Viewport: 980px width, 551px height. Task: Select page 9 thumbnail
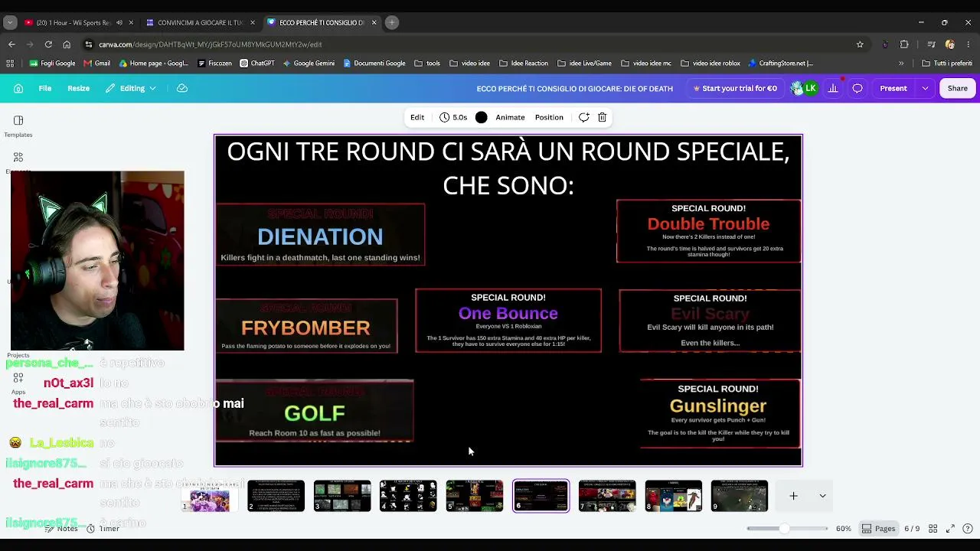(740, 496)
